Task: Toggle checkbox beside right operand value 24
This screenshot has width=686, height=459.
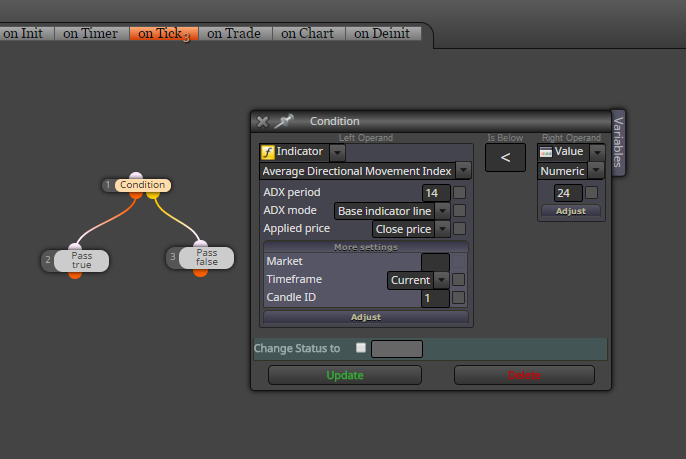Action: [x=592, y=193]
